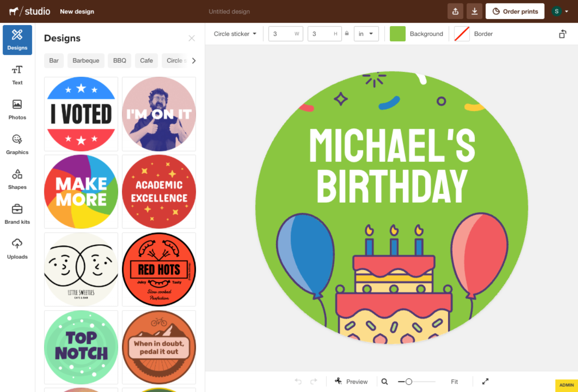Screen dimensions: 578x392
Task: Toggle the dimensions lock
Action: point(346,34)
